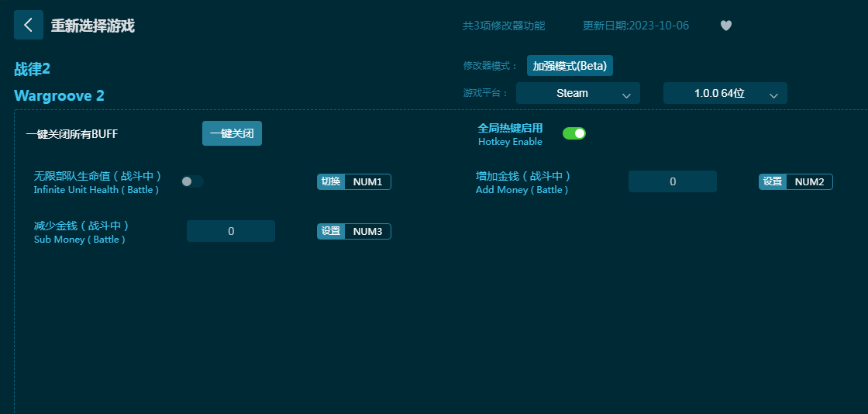Image resolution: width=868 pixels, height=414 pixels.
Task: Toggle the Hotkey Enable switch
Action: [x=573, y=133]
